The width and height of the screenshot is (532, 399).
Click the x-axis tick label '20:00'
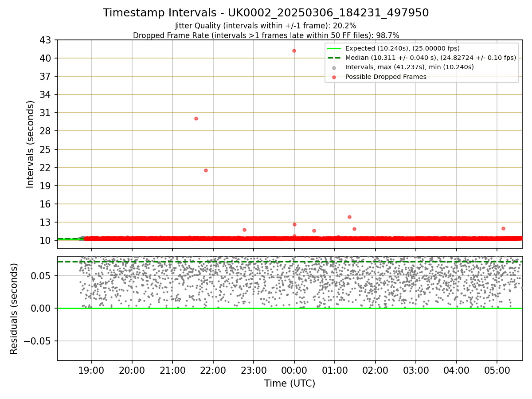point(132,370)
